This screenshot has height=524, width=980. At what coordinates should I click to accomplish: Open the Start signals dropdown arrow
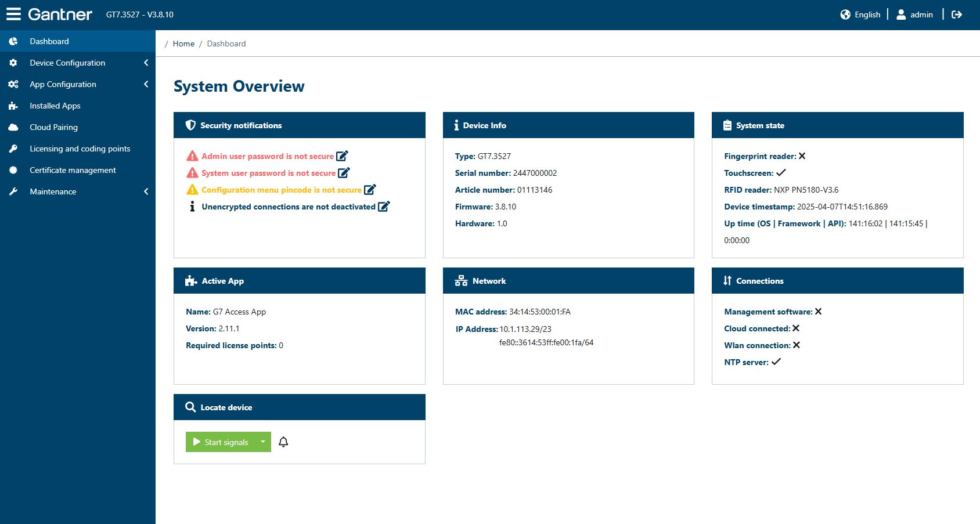(263, 442)
